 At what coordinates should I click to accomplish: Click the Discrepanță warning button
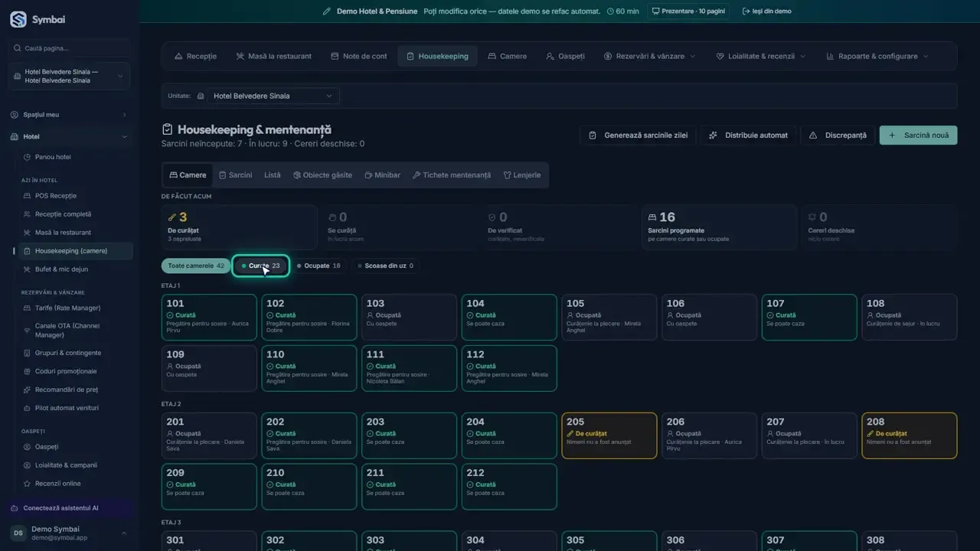point(838,135)
